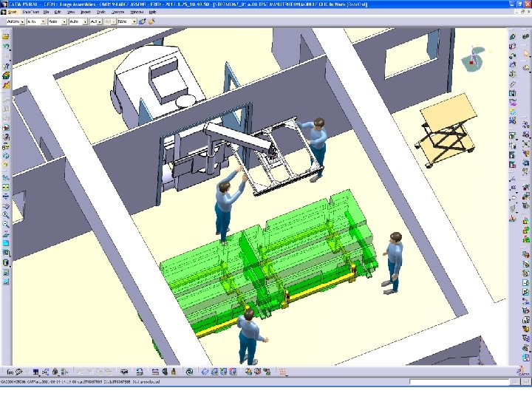Expand the fourth 'Auto' graphic properties dropdown
Image resolution: width=532 pixels, height=399 pixels.
pyautogui.click(x=85, y=21)
